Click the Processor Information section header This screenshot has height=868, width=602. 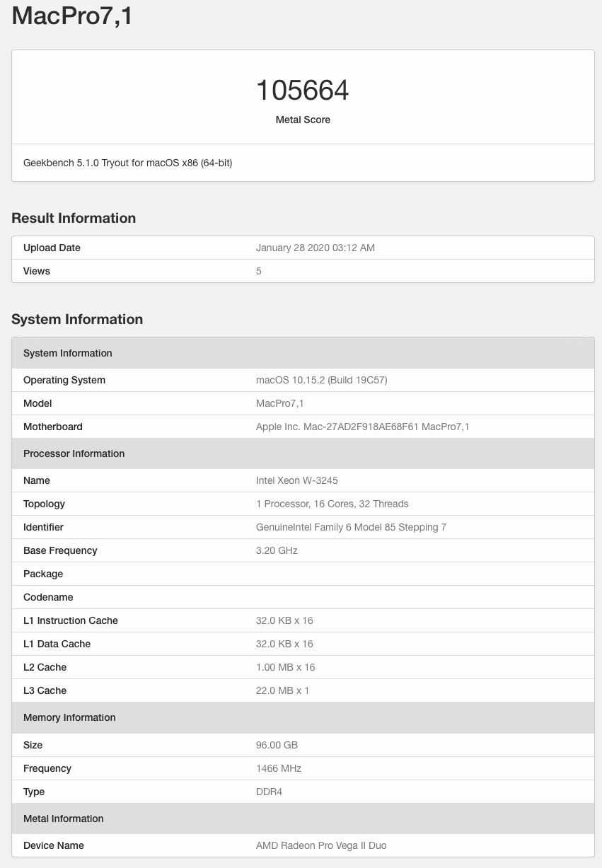coord(303,453)
